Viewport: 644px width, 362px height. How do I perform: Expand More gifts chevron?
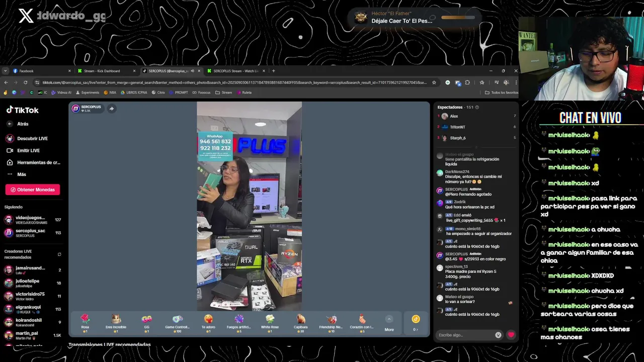click(x=389, y=319)
